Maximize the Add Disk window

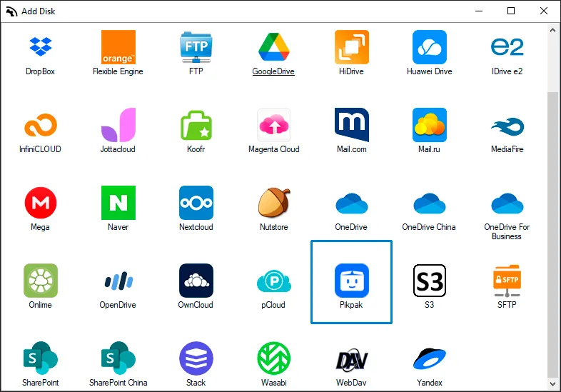pyautogui.click(x=511, y=11)
